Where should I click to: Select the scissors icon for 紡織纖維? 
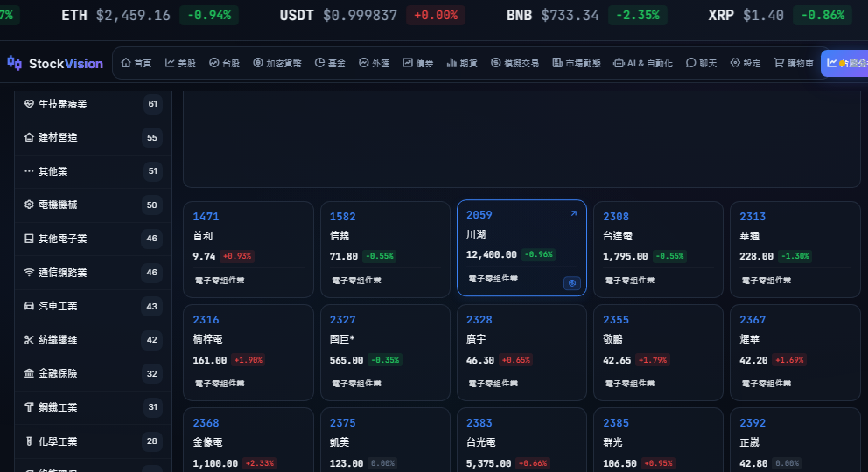tap(30, 340)
